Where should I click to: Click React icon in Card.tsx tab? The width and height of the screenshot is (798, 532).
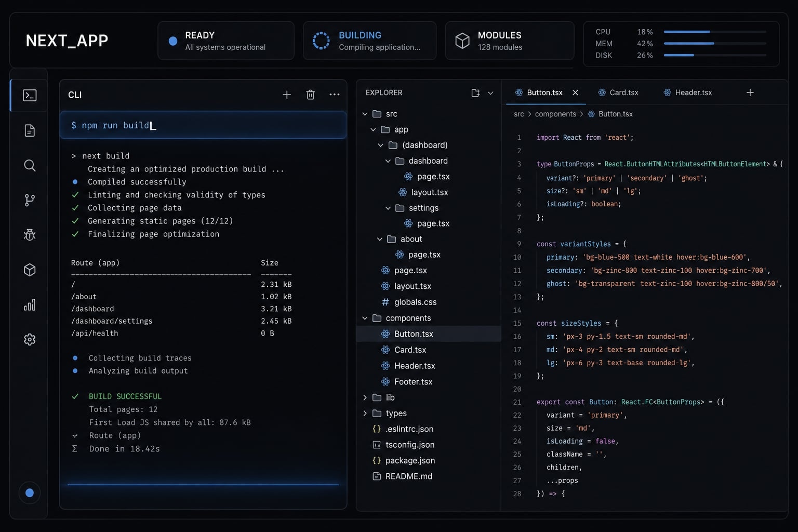click(602, 92)
